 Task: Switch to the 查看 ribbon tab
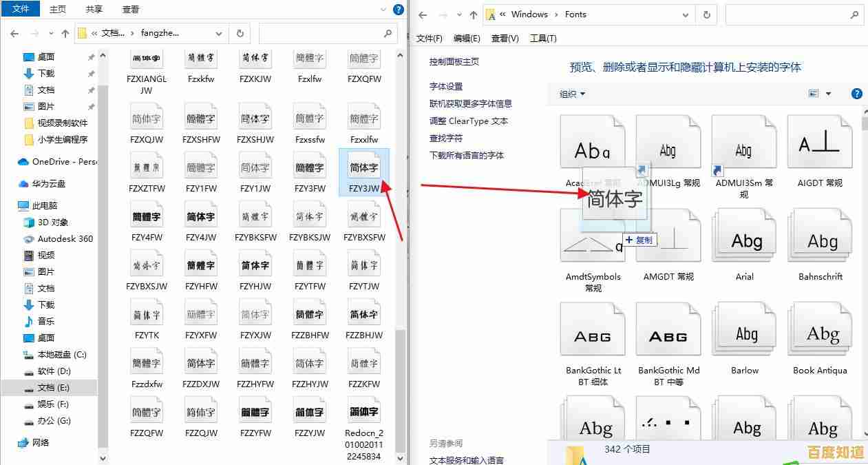(x=131, y=9)
